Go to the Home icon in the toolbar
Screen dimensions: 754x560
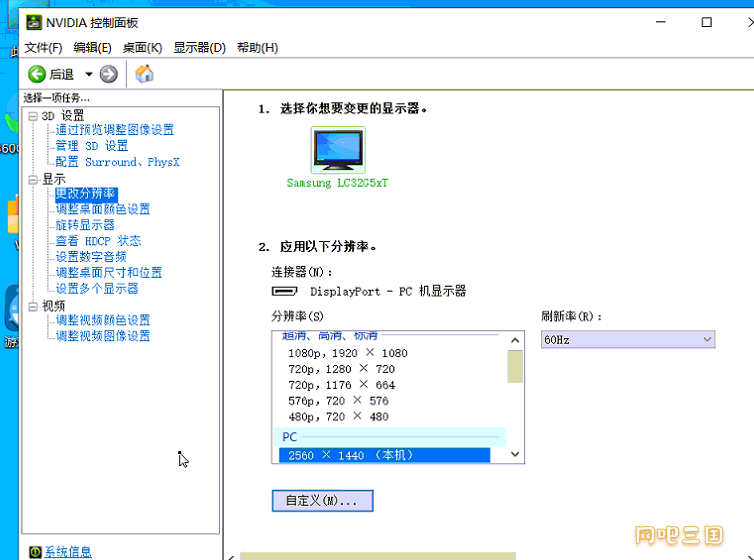[x=144, y=74]
